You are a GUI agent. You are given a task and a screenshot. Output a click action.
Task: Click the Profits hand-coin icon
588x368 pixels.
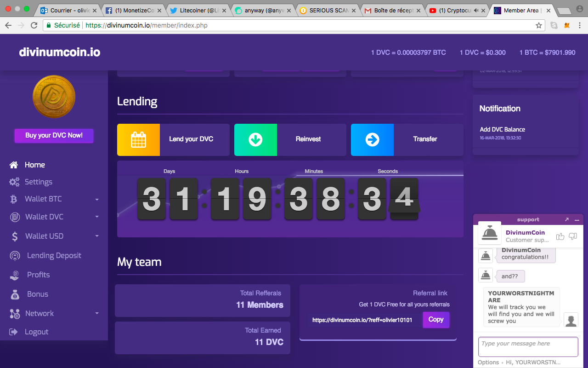pyautogui.click(x=15, y=275)
